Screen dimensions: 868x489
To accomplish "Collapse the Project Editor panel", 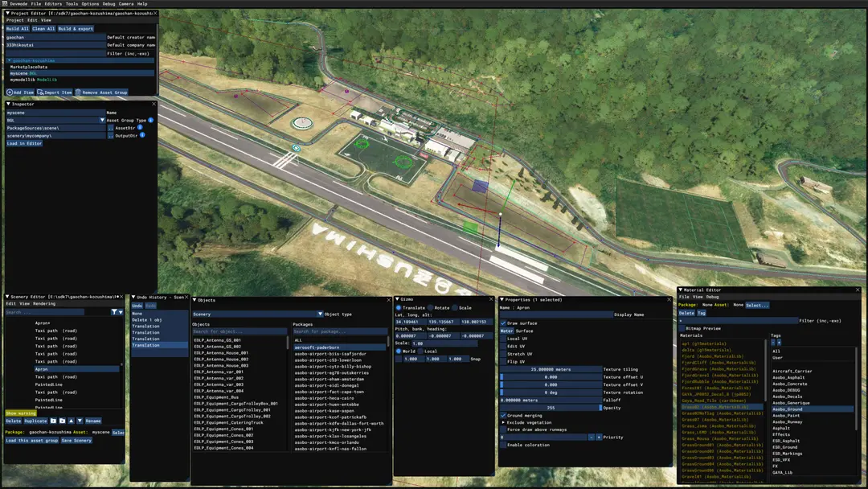I will coord(8,13).
